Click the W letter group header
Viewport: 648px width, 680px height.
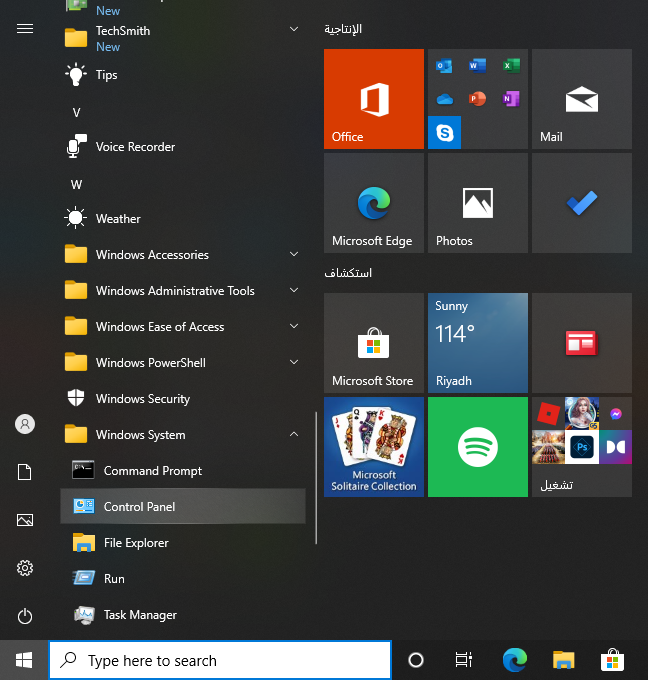pyautogui.click(x=76, y=185)
